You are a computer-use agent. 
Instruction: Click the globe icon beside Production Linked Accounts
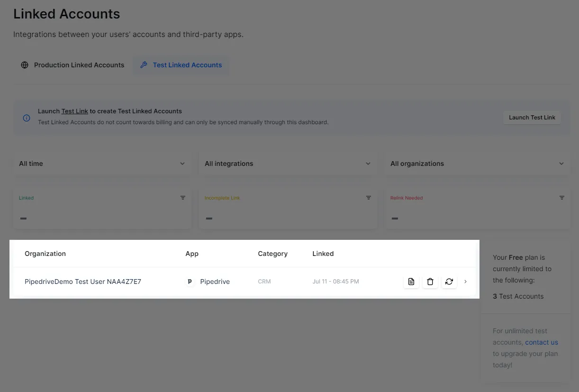(x=25, y=65)
